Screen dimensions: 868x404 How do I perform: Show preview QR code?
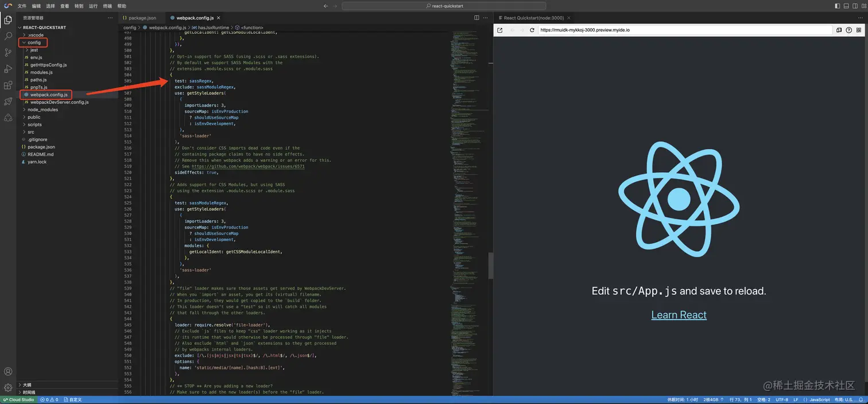859,30
